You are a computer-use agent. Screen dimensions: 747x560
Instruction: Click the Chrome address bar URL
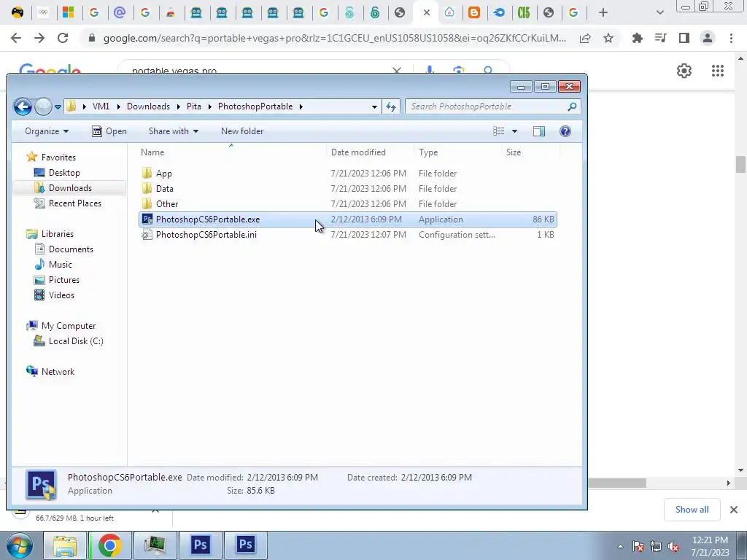[334, 38]
